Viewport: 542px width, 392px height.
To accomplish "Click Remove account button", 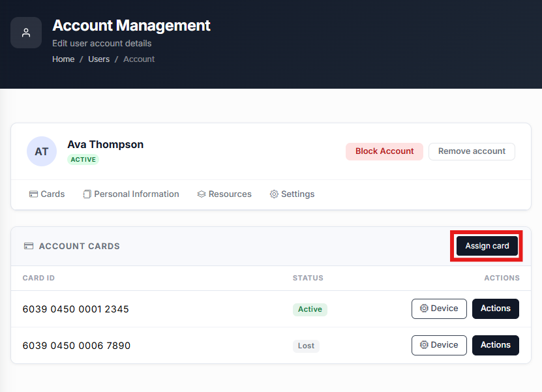I will pyautogui.click(x=472, y=151).
